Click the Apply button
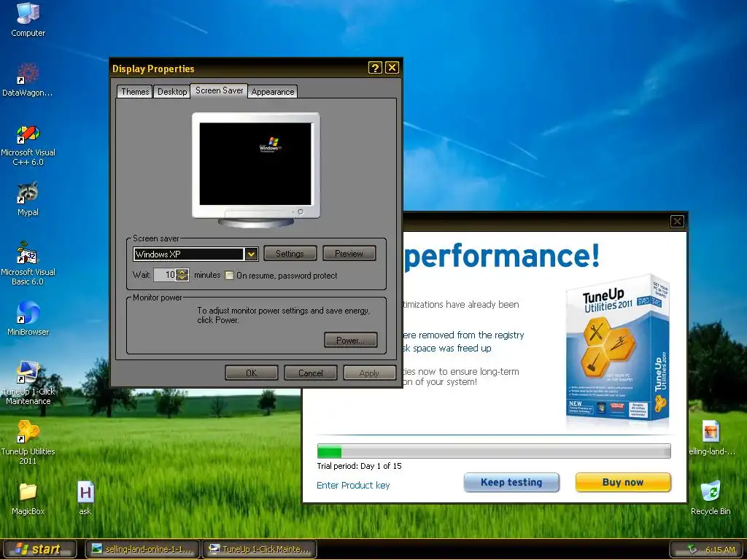Viewport: 747px width, 560px height. click(x=369, y=373)
